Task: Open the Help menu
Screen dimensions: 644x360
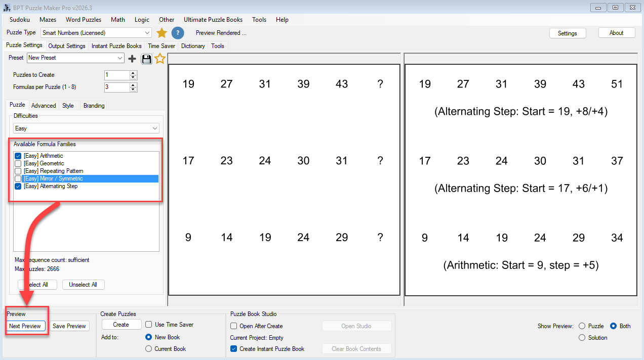Action: (x=282, y=20)
